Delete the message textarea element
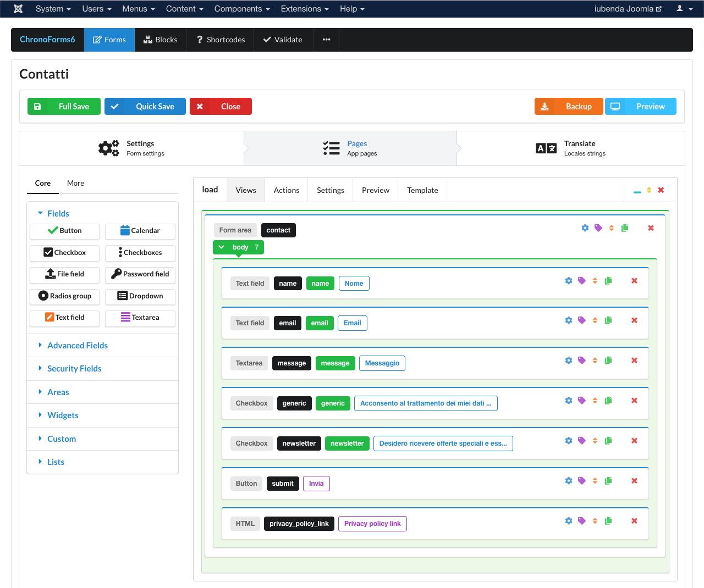The width and height of the screenshot is (704, 588). coord(634,360)
